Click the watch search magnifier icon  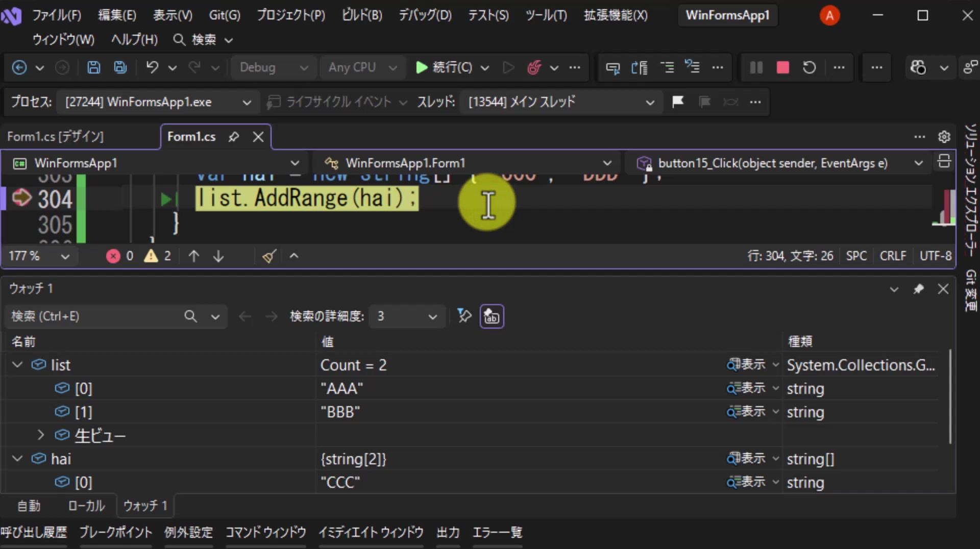tap(190, 316)
